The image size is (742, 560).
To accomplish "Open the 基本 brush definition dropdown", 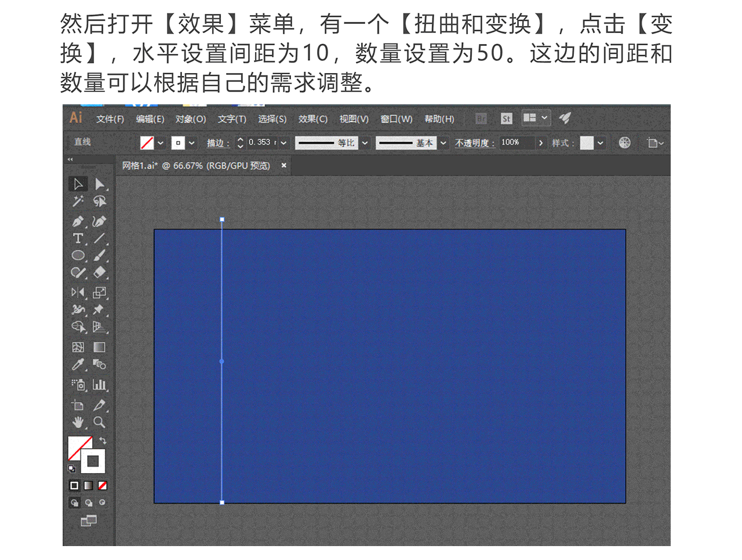I will point(443,143).
